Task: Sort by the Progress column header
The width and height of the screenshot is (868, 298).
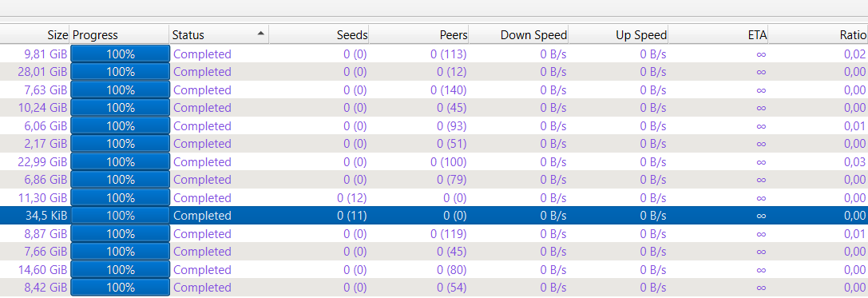Action: tap(119, 35)
